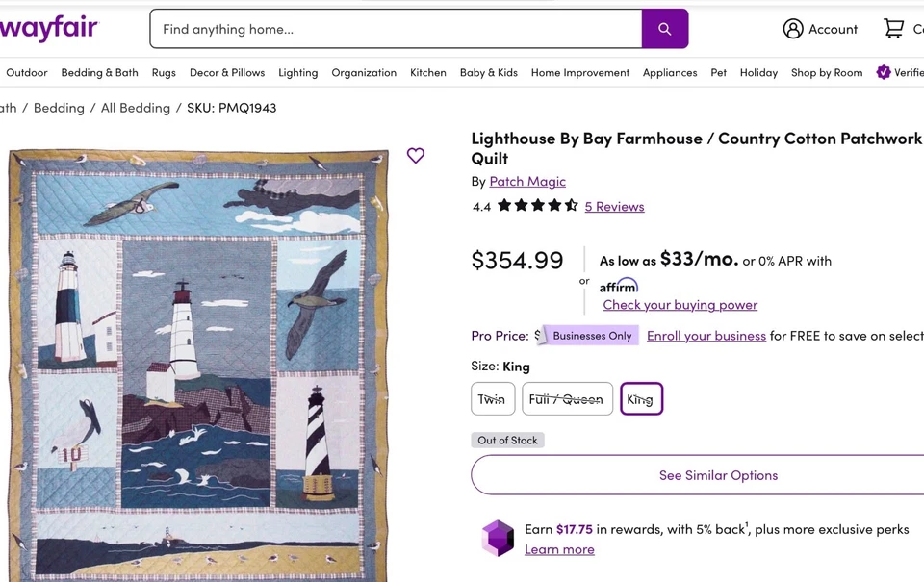Expand the Appliances category
The height and width of the screenshot is (582, 924).
coord(669,72)
